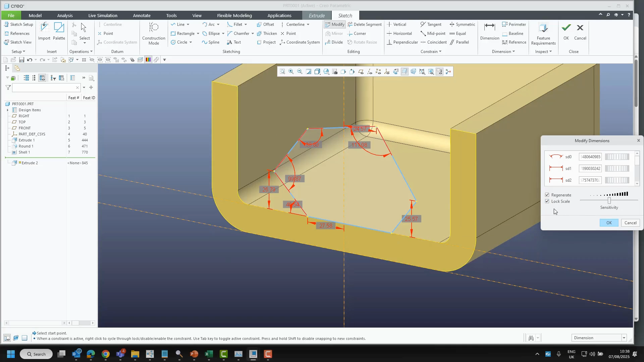
Task: Open Feature Requirements
Action: click(543, 34)
